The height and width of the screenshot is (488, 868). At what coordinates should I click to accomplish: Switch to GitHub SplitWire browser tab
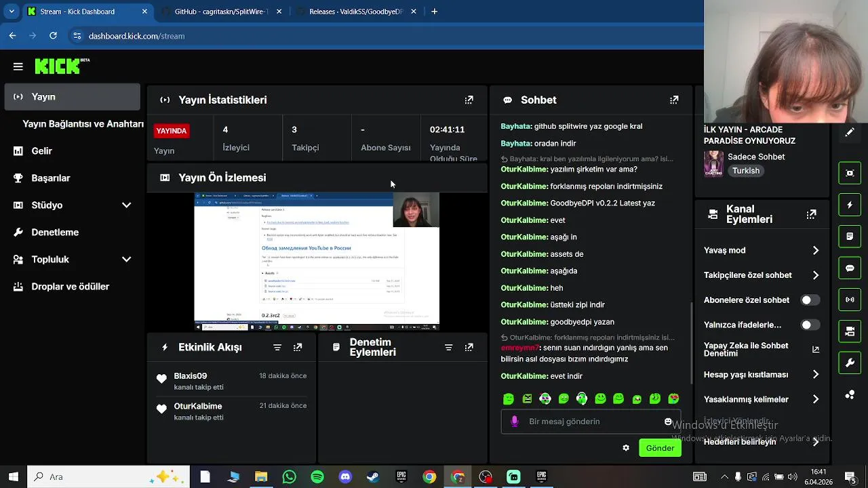222,12
